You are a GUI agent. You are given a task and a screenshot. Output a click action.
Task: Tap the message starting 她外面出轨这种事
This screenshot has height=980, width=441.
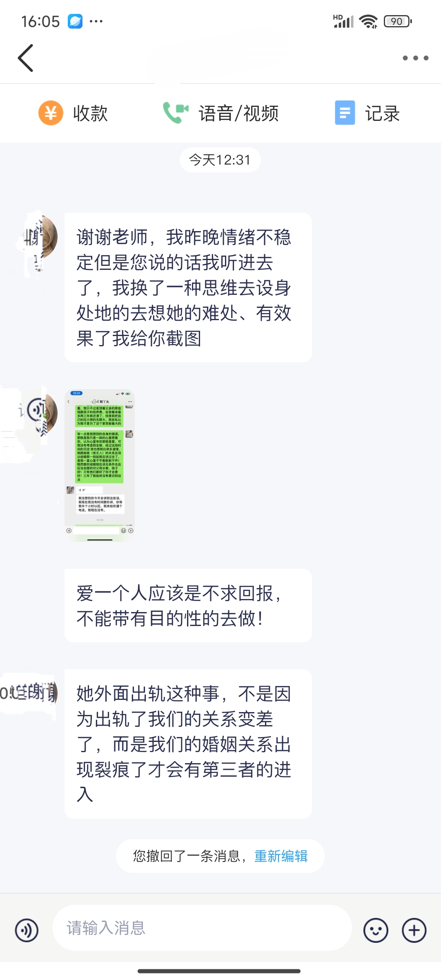188,744
